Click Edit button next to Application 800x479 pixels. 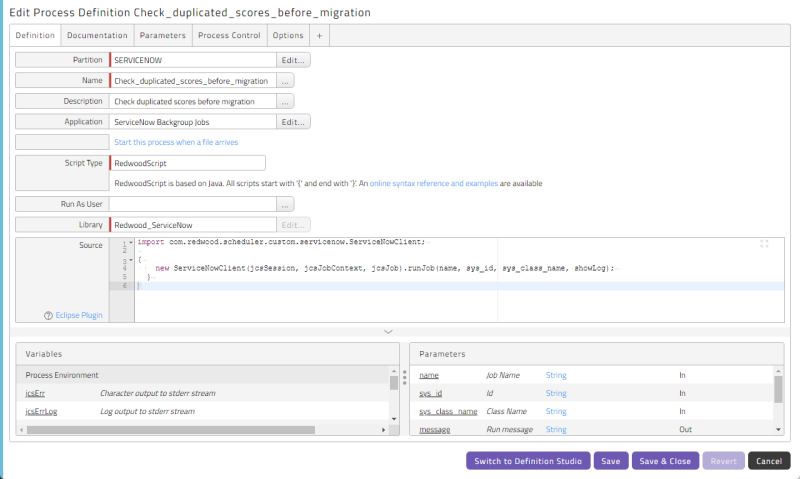[293, 122]
